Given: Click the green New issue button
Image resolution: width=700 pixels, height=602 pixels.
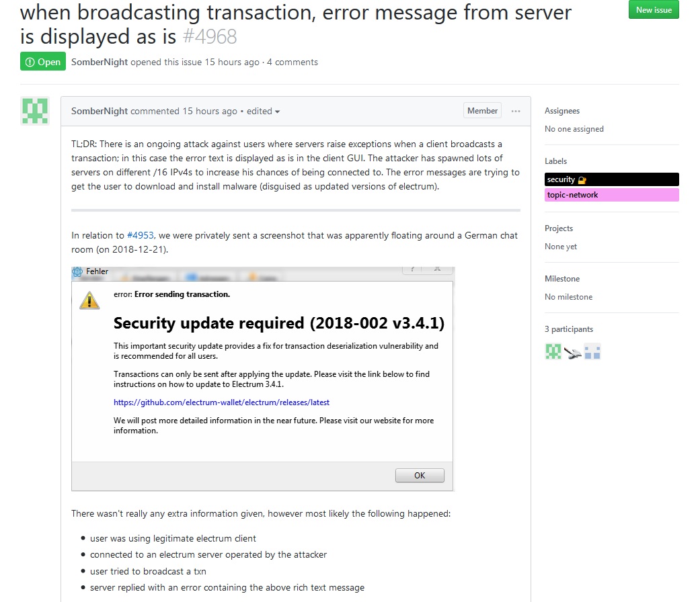Looking at the screenshot, I should tap(654, 9).
